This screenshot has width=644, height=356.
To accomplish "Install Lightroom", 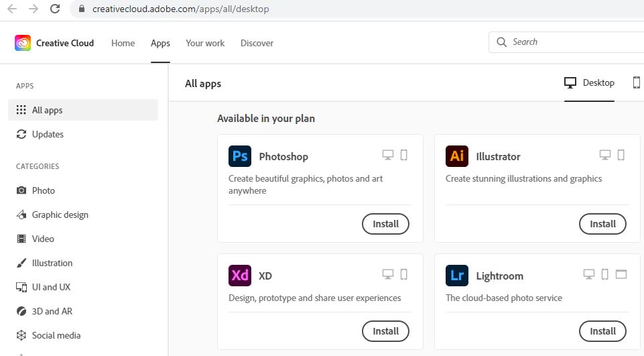I will pyautogui.click(x=602, y=331).
